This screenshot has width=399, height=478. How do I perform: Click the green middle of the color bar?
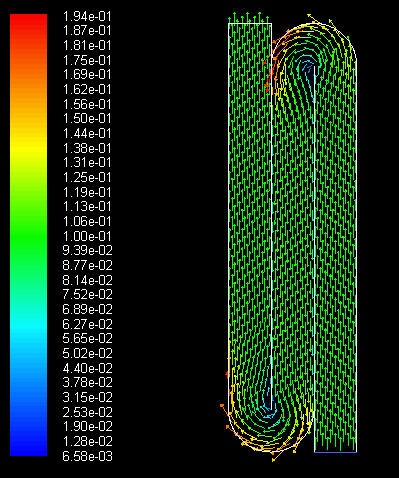[28, 235]
